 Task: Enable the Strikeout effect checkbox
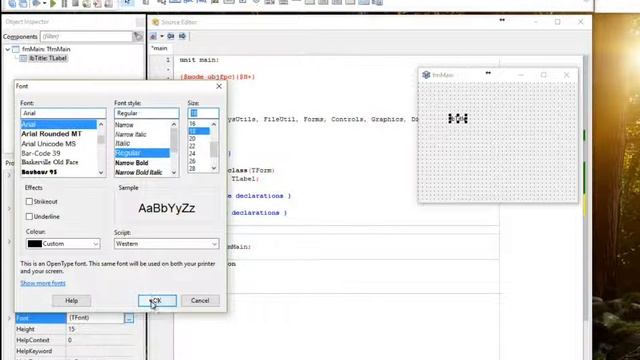coord(29,201)
